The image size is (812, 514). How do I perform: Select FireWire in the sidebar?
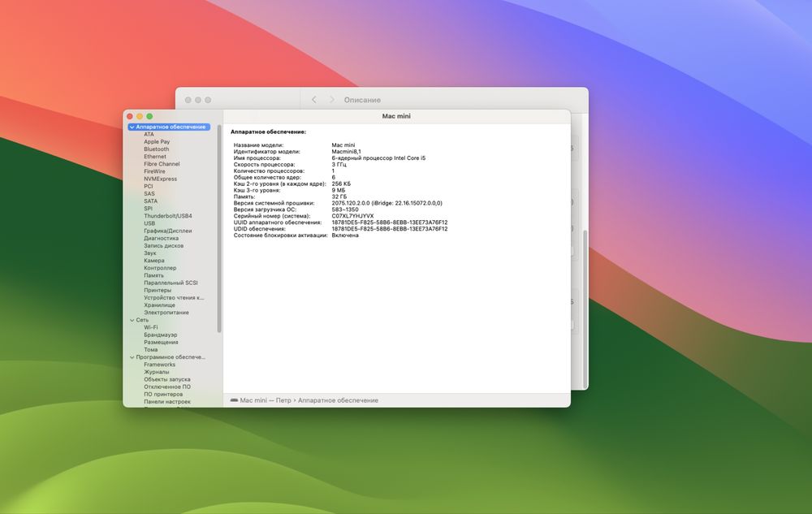[154, 171]
